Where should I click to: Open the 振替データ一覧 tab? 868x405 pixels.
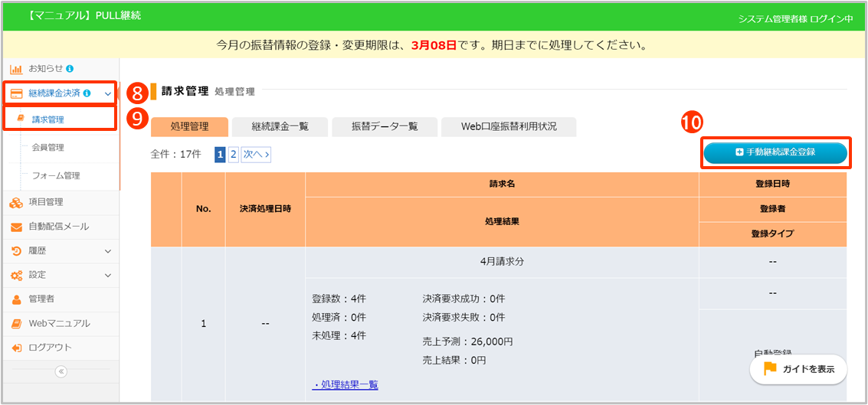click(x=385, y=127)
